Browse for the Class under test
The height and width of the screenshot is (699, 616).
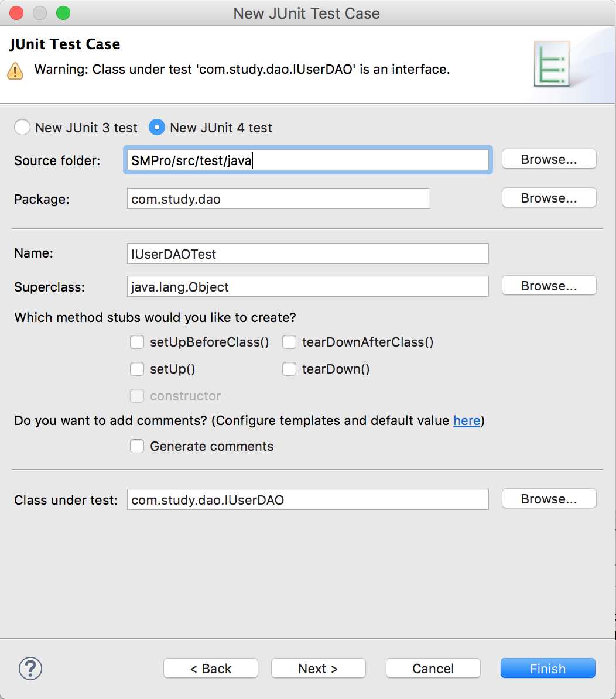[549, 499]
